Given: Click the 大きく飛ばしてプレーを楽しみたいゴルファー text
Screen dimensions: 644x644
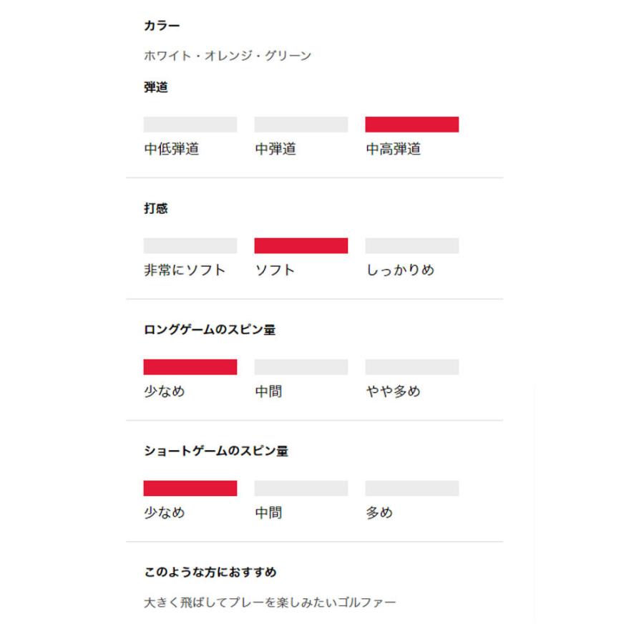Looking at the screenshot, I should coord(270,602).
